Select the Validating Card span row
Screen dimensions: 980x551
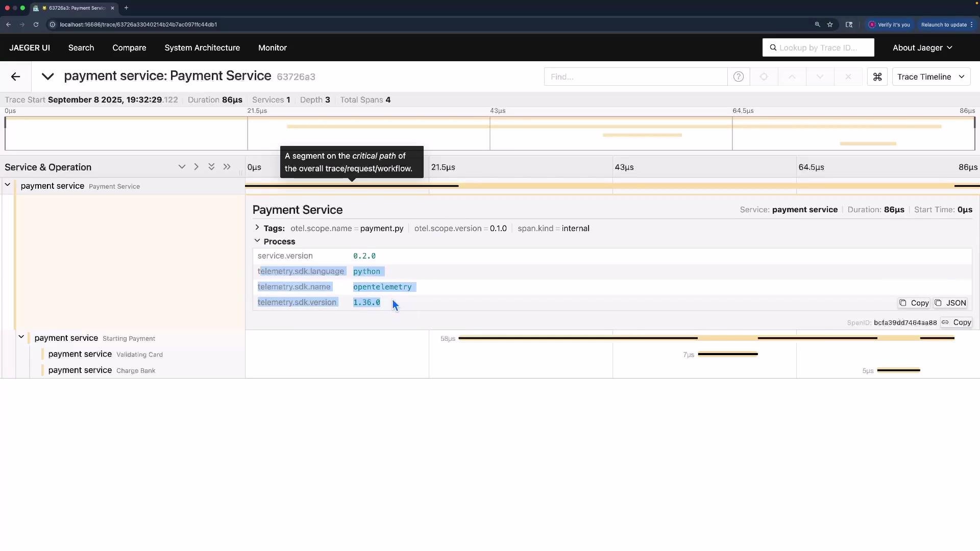click(122, 354)
